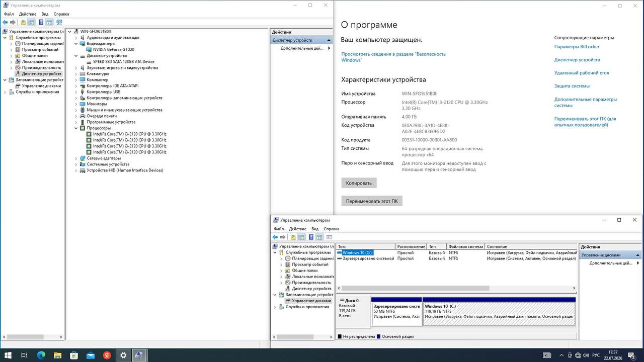Open Справка menu in the Device Manager window
The height and width of the screenshot is (362, 644).
tap(61, 14)
